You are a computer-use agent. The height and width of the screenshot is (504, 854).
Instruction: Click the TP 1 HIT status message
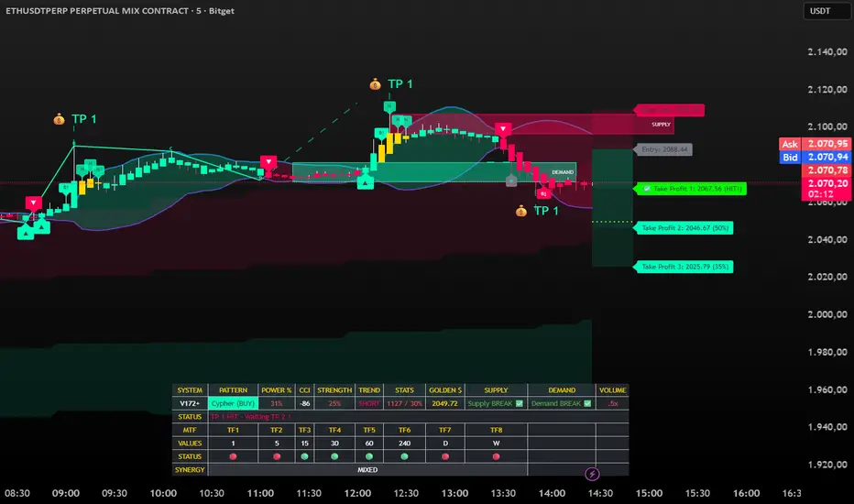tap(250, 417)
